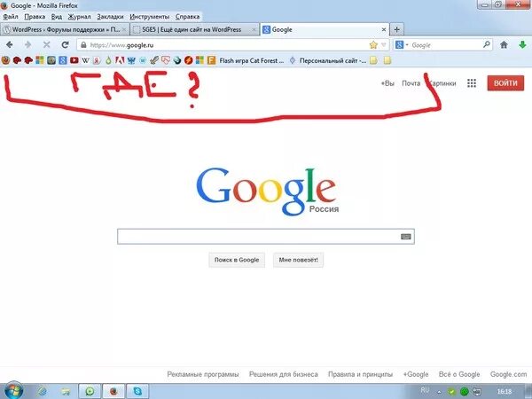Open the on-screen keyboard icon
Screen dimensions: 532x399
406,237
